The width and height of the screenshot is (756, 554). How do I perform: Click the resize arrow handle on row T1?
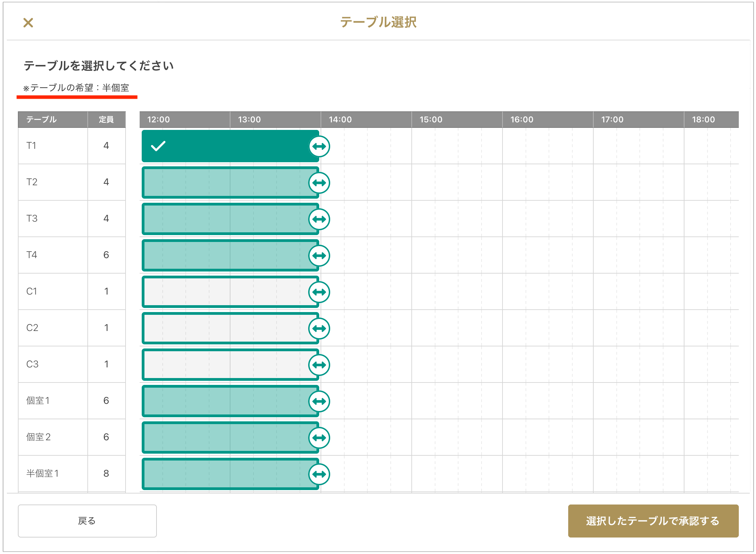click(319, 146)
